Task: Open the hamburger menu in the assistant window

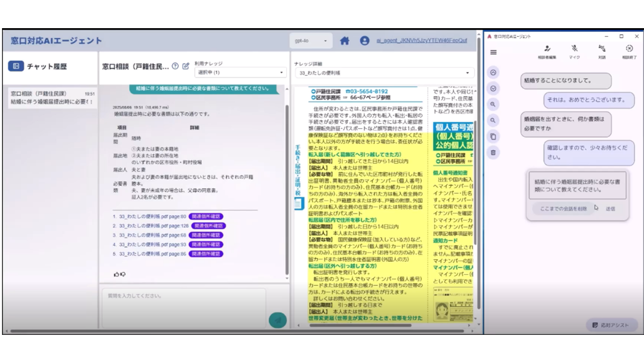Action: [493, 52]
